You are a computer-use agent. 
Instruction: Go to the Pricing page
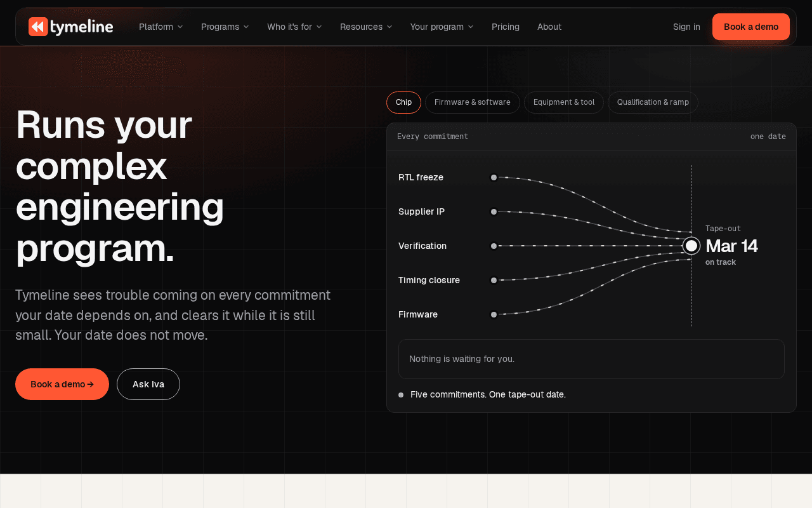tap(506, 27)
